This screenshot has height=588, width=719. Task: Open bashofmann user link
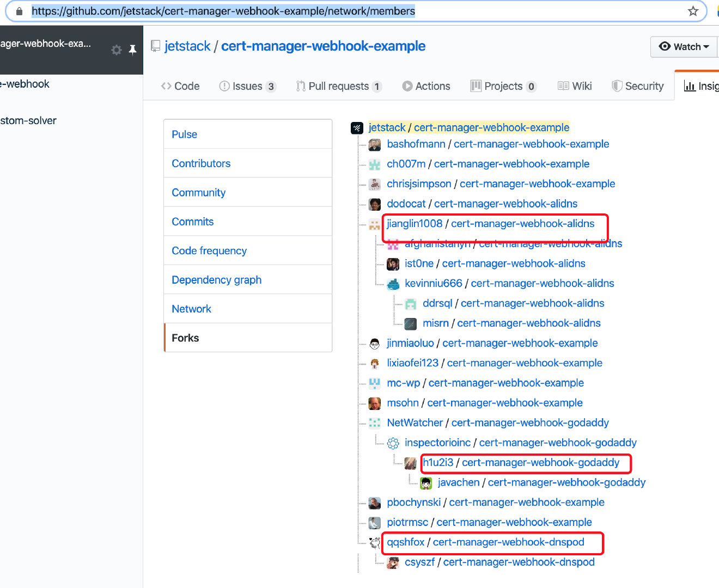[416, 144]
